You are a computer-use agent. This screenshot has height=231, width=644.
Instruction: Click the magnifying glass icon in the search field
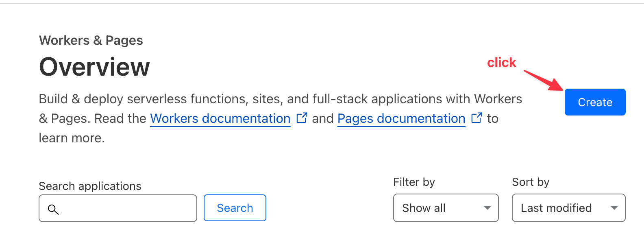53,209
